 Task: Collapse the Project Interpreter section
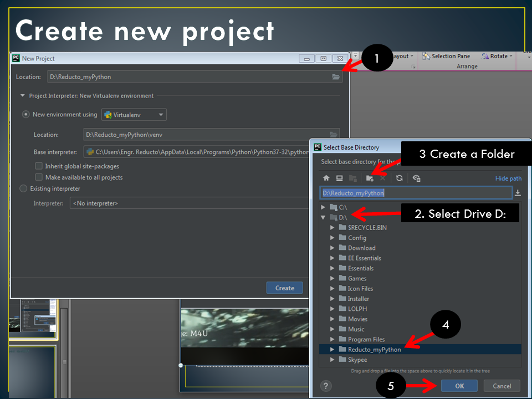(22, 95)
